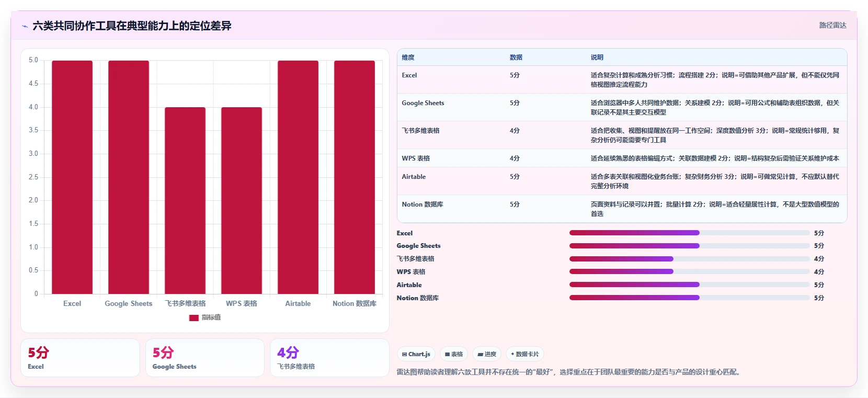
Task: Click the WPS 表格 bar in the chart
Action: pos(242,201)
